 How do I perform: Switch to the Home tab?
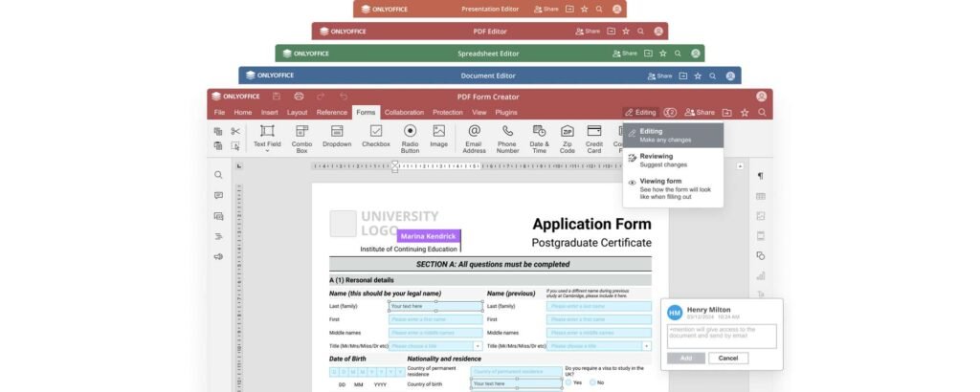pos(242,113)
